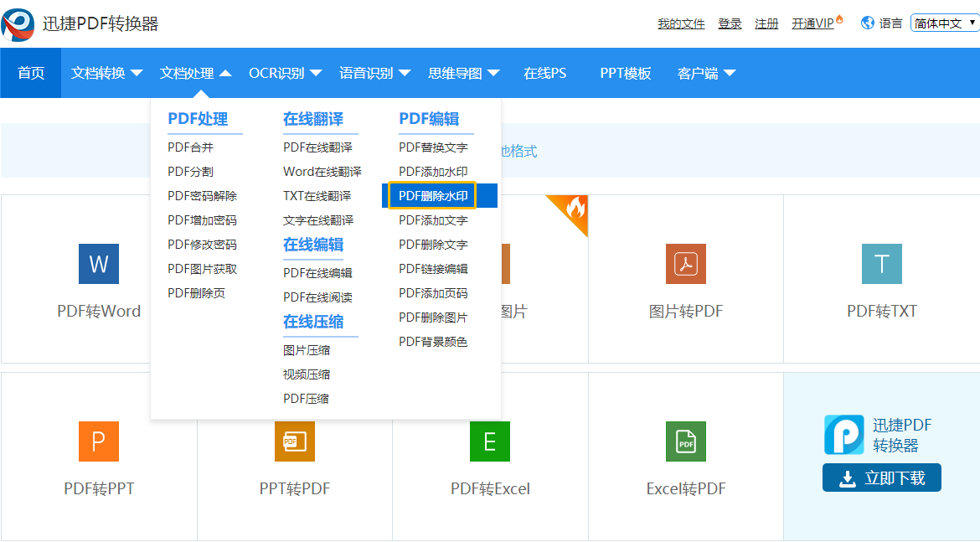Click the VIP flame icon
This screenshot has width=980, height=542.
[839, 18]
